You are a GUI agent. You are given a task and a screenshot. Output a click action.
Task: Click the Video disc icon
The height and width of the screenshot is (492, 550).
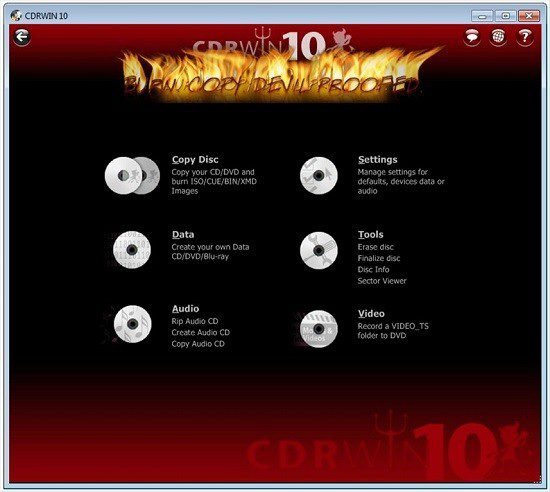coord(318,329)
